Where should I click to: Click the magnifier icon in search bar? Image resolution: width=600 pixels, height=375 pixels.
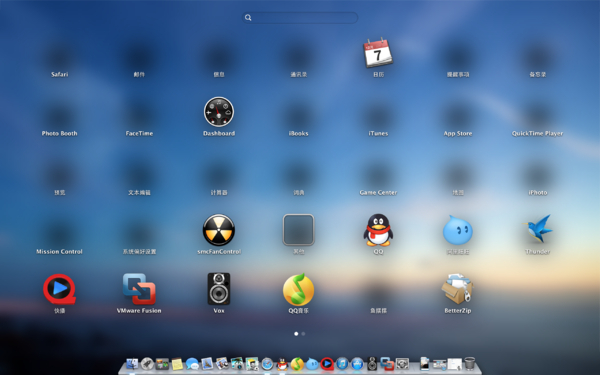(248, 18)
